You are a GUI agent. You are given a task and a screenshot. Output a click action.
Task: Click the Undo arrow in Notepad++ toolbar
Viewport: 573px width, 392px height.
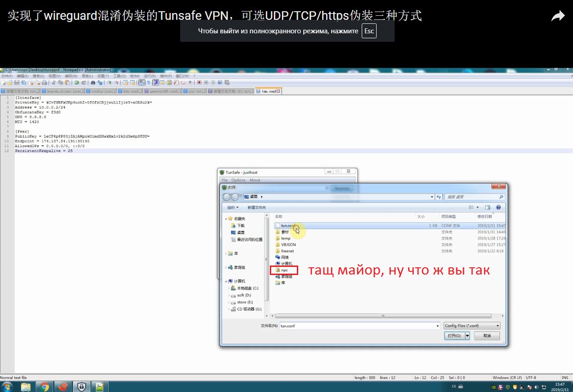(x=77, y=83)
